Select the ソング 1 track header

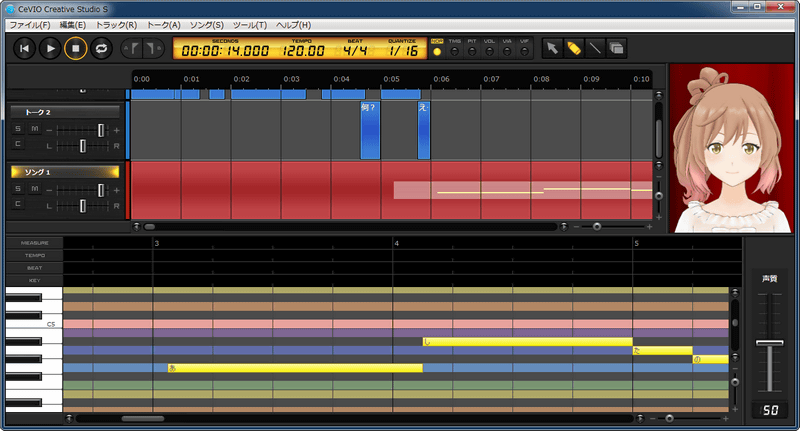[65, 172]
